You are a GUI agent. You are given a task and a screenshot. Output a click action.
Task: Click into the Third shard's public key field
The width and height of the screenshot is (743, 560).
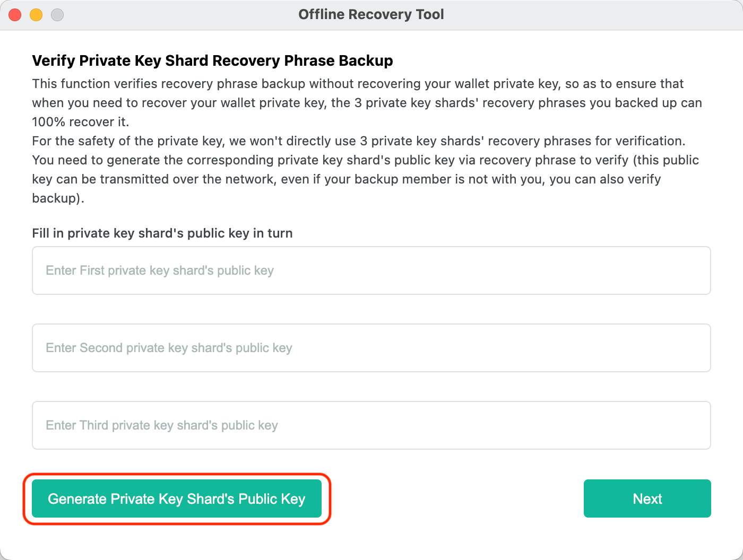pyautogui.click(x=371, y=425)
